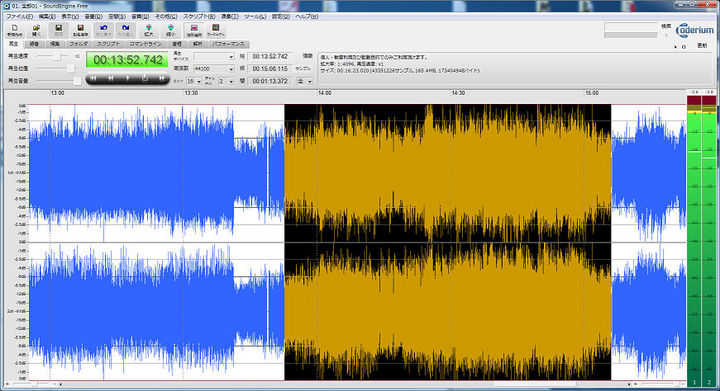This screenshot has height=391, width=720.
Task: Open the ツール(L) menu
Action: (255, 17)
